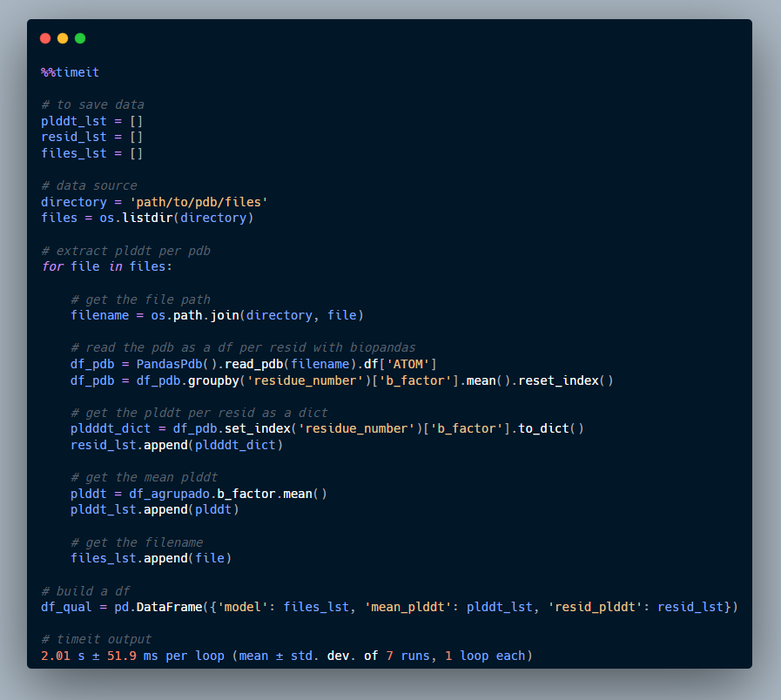Image resolution: width=781 pixels, height=700 pixels.
Task: Click the '# timeit output' comment
Action: pos(96,639)
